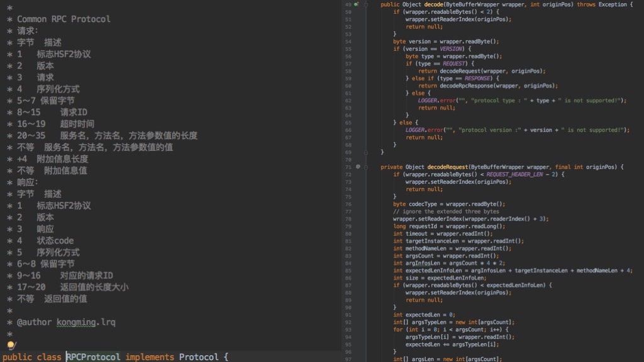Click the 'ignore the extended three bytes' comment
This screenshot has width=644, height=362.
click(446, 211)
